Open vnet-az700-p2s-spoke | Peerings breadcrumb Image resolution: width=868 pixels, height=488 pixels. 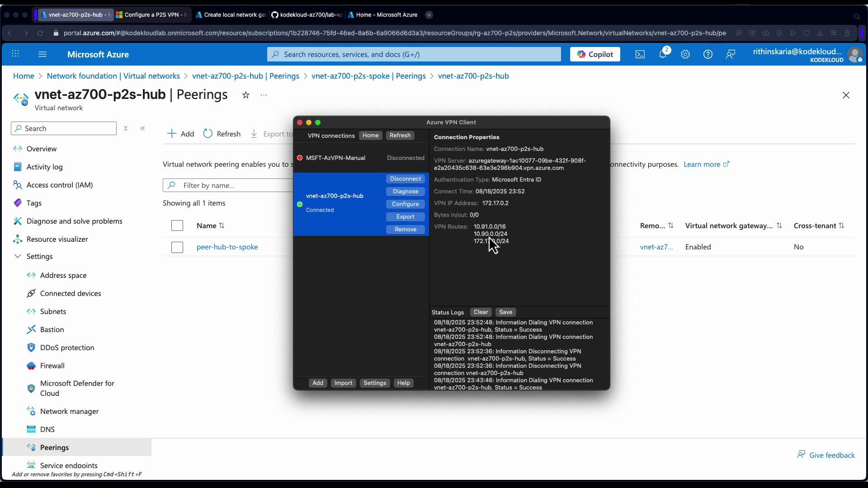click(x=368, y=76)
